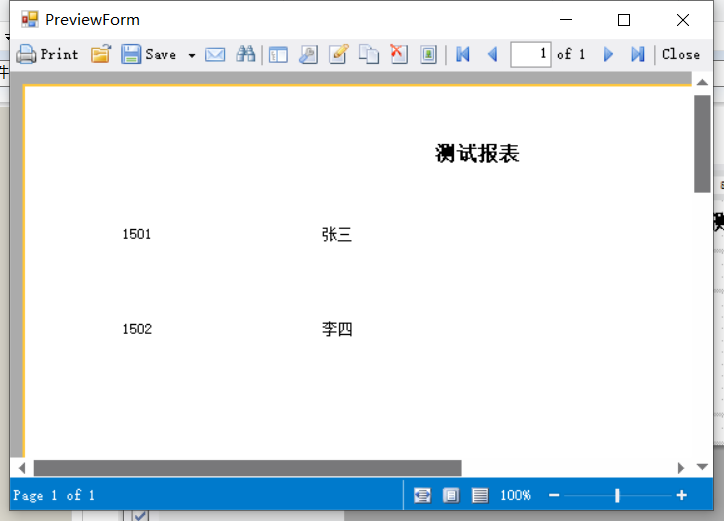Send report by email envelope icon
Viewport: 724px width, 521px height.
coord(215,54)
